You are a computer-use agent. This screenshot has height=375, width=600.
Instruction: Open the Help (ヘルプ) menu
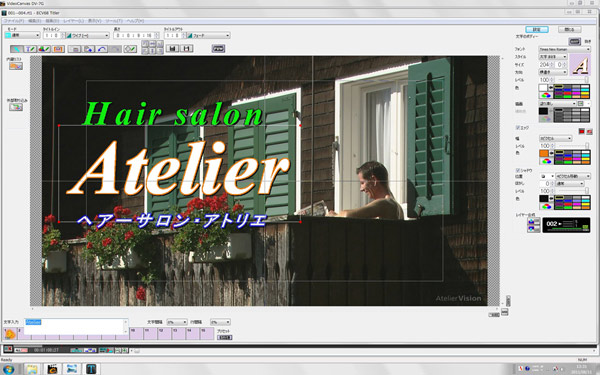(135, 21)
